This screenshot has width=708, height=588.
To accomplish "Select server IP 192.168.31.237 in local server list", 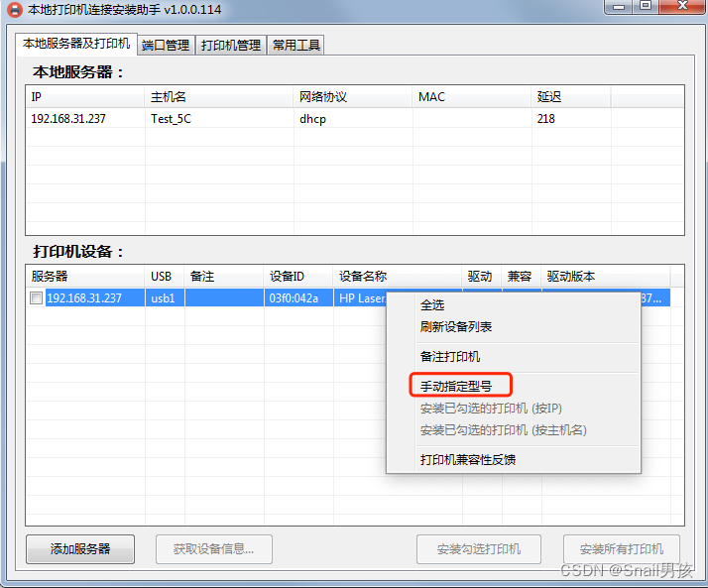I will (68, 119).
